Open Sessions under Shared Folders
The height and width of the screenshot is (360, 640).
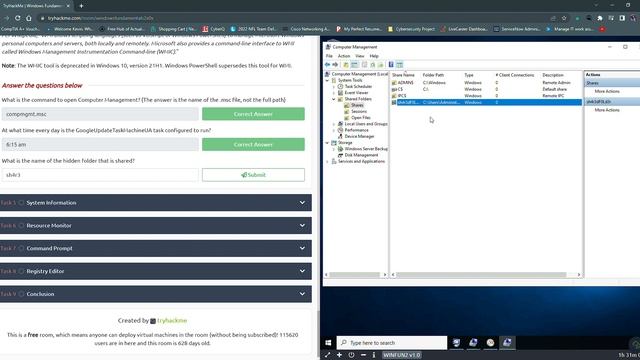point(359,111)
